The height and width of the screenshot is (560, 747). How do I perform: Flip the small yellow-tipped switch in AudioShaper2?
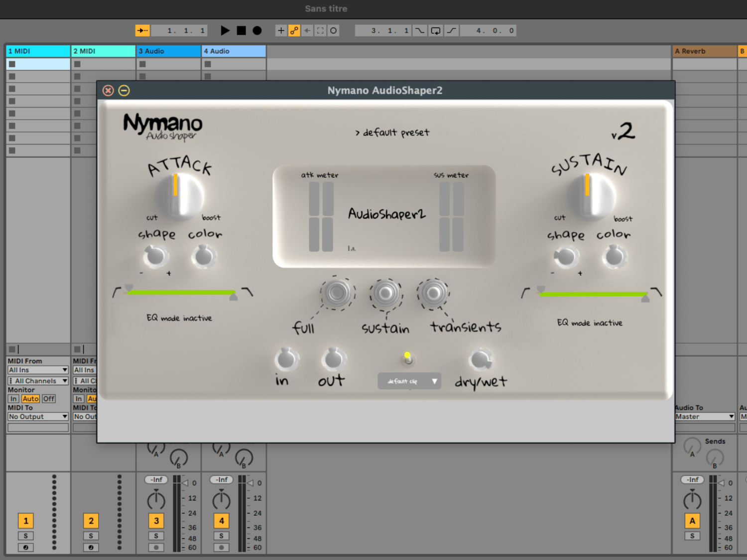pos(408,358)
